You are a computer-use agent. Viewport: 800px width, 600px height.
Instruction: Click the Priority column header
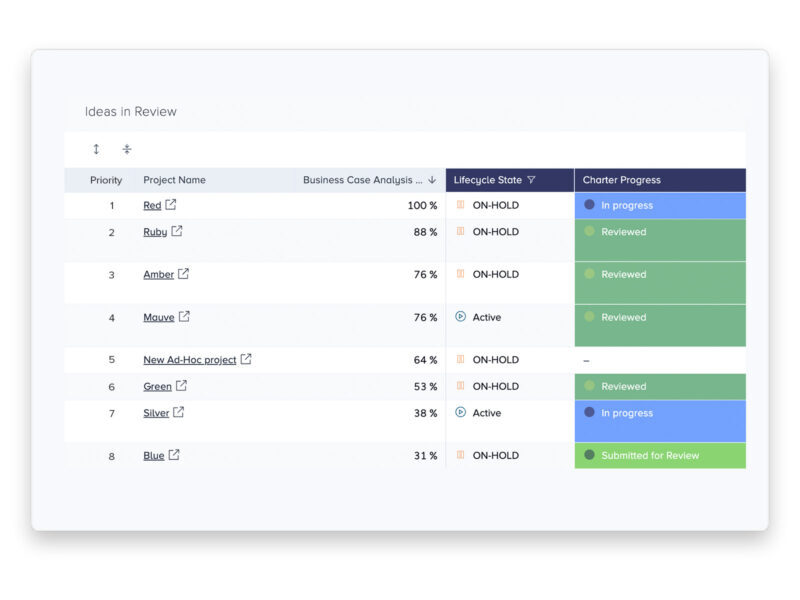(x=106, y=180)
